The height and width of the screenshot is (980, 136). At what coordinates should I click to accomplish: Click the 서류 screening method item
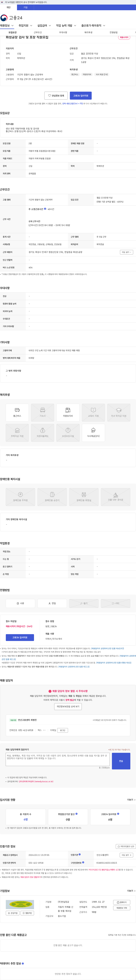pos(20,603)
